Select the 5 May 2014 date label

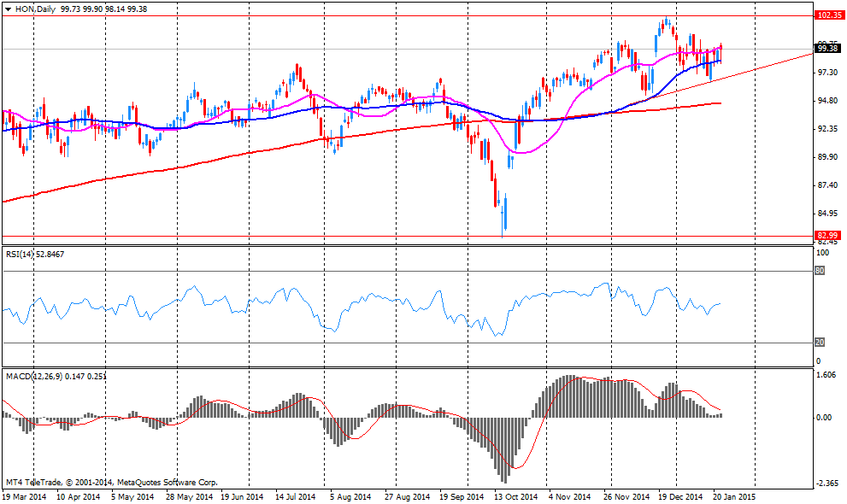(x=132, y=496)
